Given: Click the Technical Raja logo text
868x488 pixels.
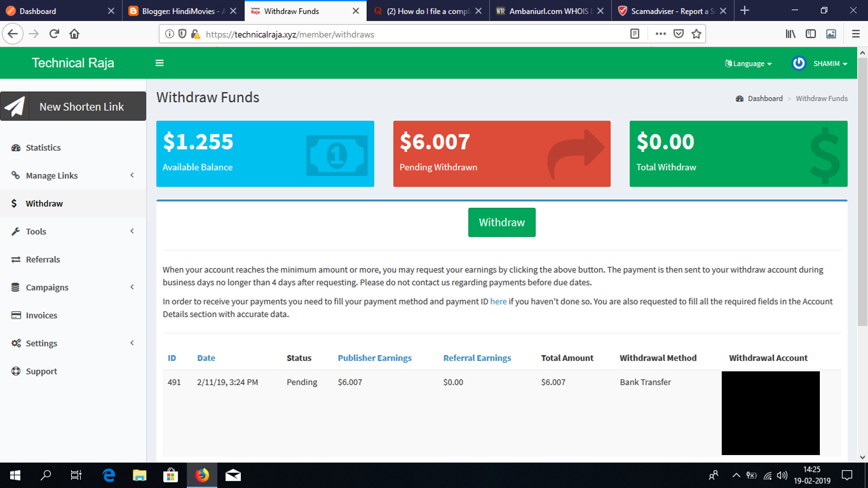Looking at the screenshot, I should coord(73,63).
